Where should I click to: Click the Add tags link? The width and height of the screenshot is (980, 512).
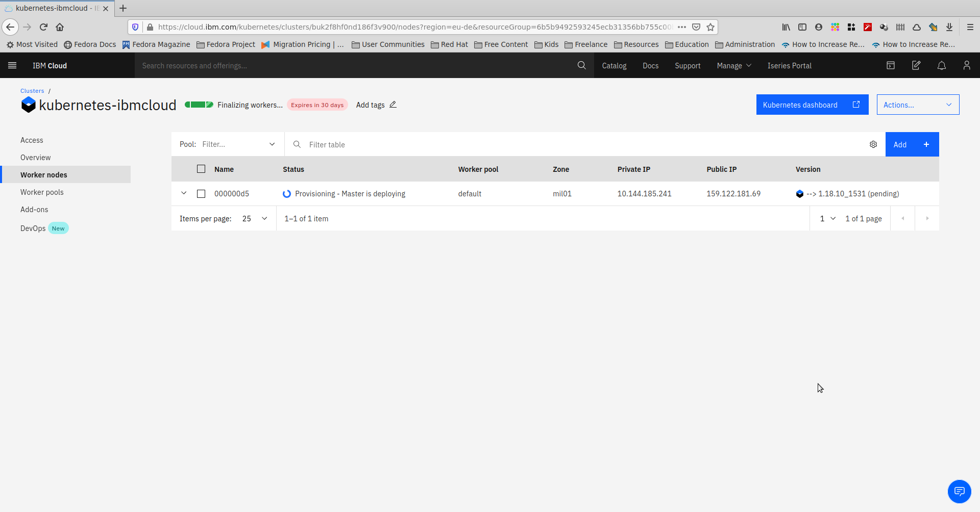click(x=370, y=105)
